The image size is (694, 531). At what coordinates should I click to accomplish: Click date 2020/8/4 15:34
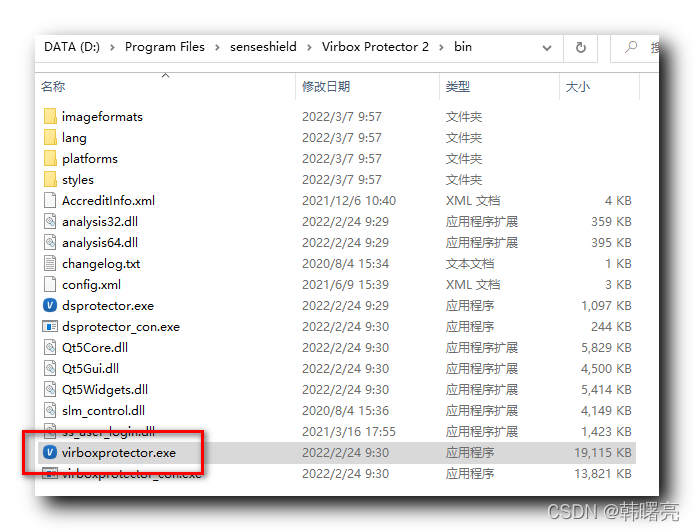coord(345,264)
